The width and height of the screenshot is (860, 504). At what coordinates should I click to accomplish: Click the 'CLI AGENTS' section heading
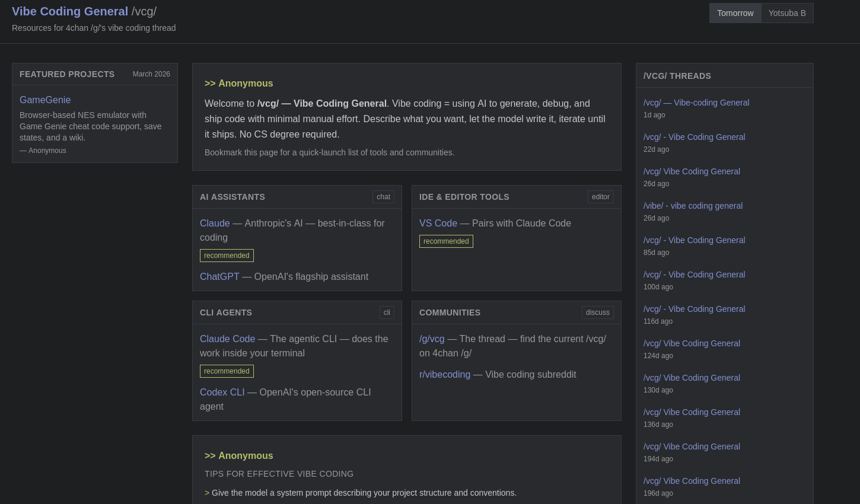[x=226, y=312]
